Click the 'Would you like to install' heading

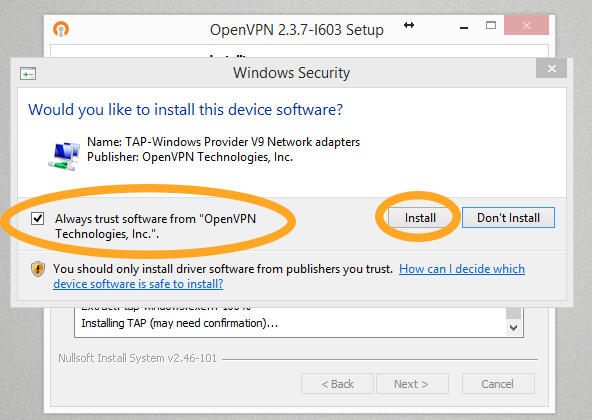click(185, 110)
